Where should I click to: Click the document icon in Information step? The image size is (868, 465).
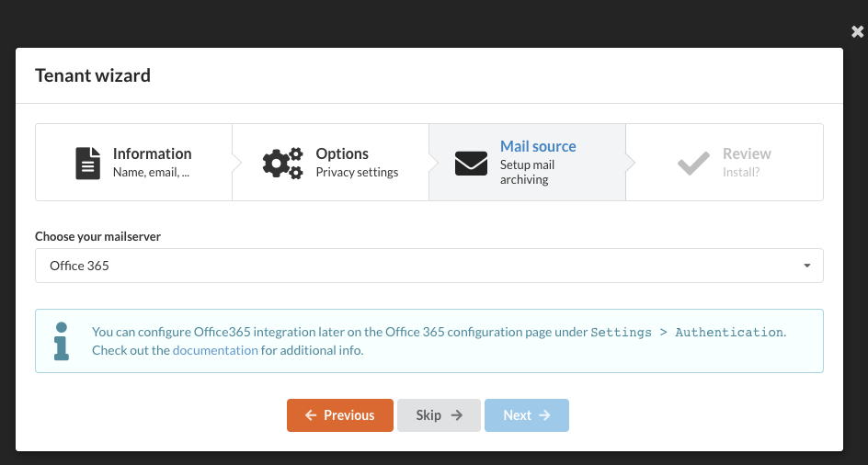88,163
